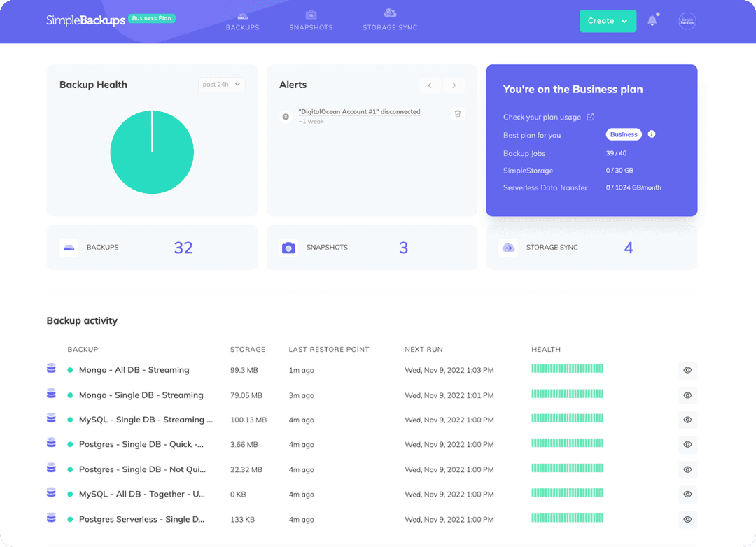The height and width of the screenshot is (547, 756).
Task: Click the 1m ago restore point
Action: click(301, 370)
